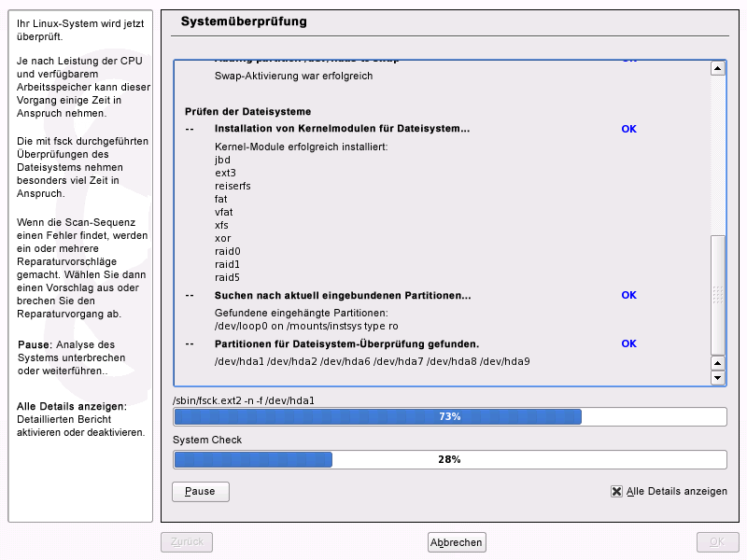Image resolution: width=747 pixels, height=560 pixels.
Task: Click the 'Swap-Aktivierung war erfolgreich' line
Action: click(x=293, y=76)
